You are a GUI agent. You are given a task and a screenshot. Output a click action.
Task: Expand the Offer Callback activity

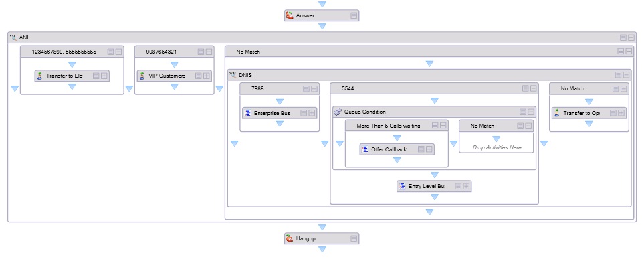[429, 149]
